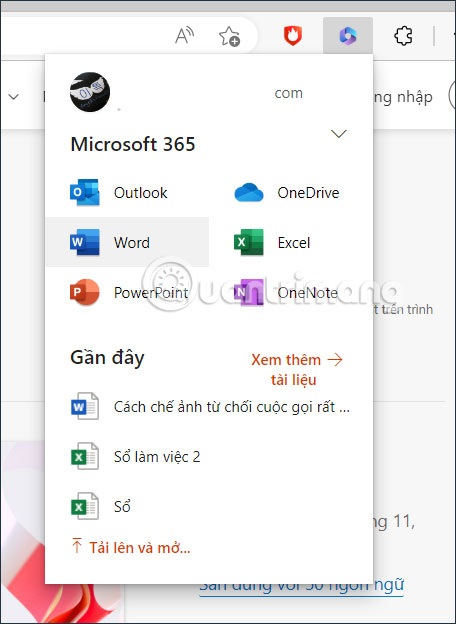This screenshot has width=456, height=624.
Task: Collapse the Microsoft 365 apps chevron
Action: point(339,134)
